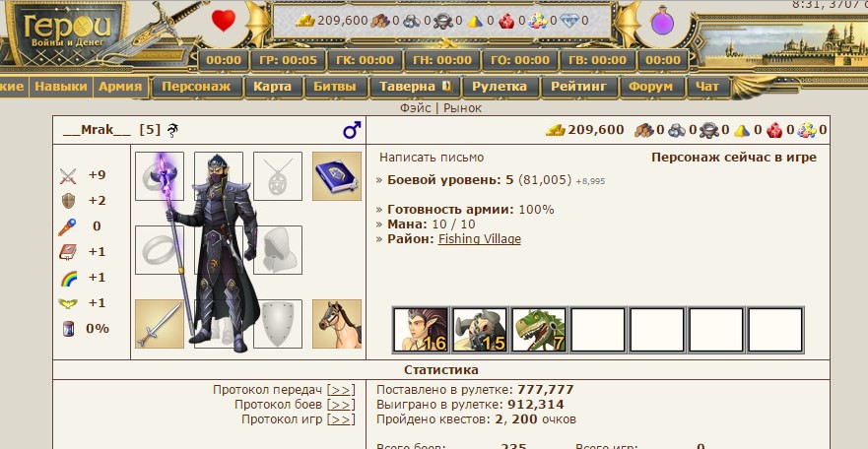Go to the Рулетка menu tab
868x449 pixels.
point(500,87)
